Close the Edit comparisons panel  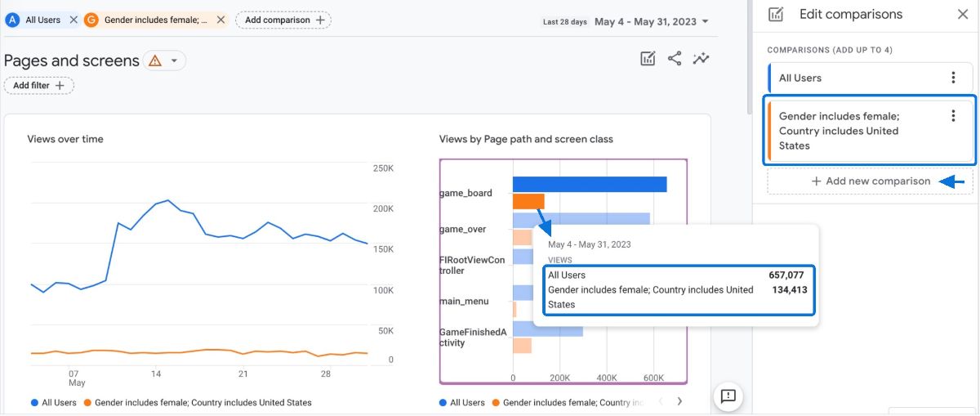(x=962, y=14)
